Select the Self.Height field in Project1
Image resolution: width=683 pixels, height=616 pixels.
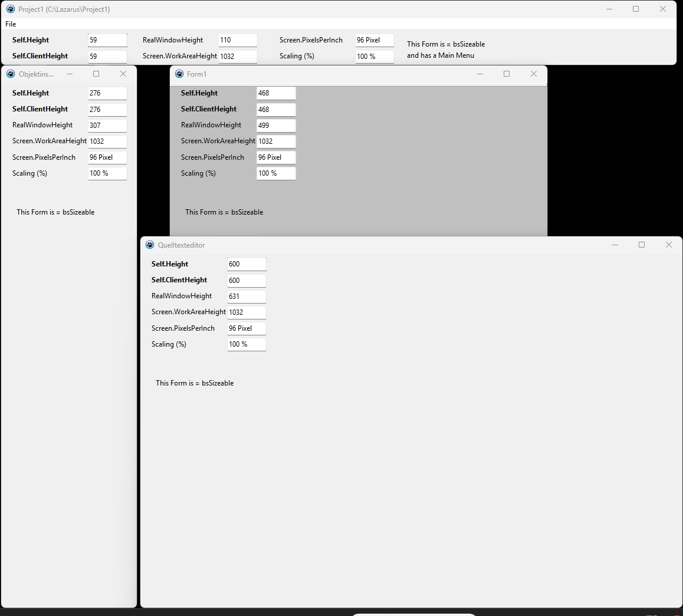point(107,39)
